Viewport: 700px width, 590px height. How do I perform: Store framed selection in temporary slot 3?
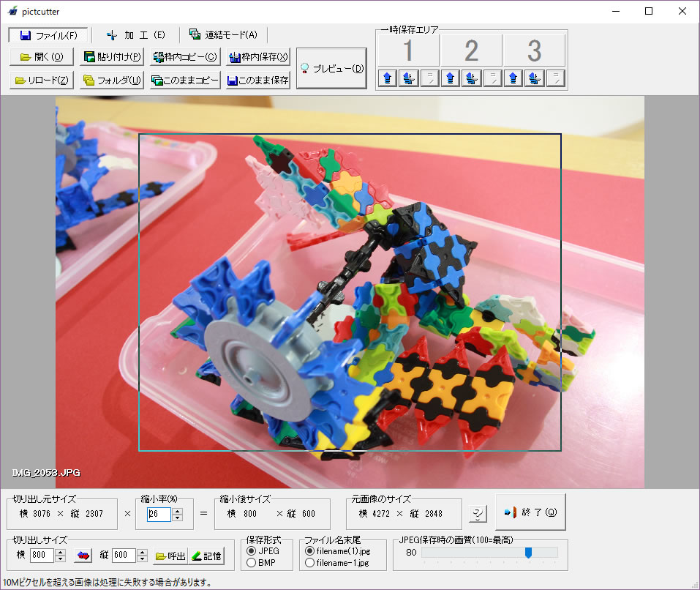click(x=534, y=78)
